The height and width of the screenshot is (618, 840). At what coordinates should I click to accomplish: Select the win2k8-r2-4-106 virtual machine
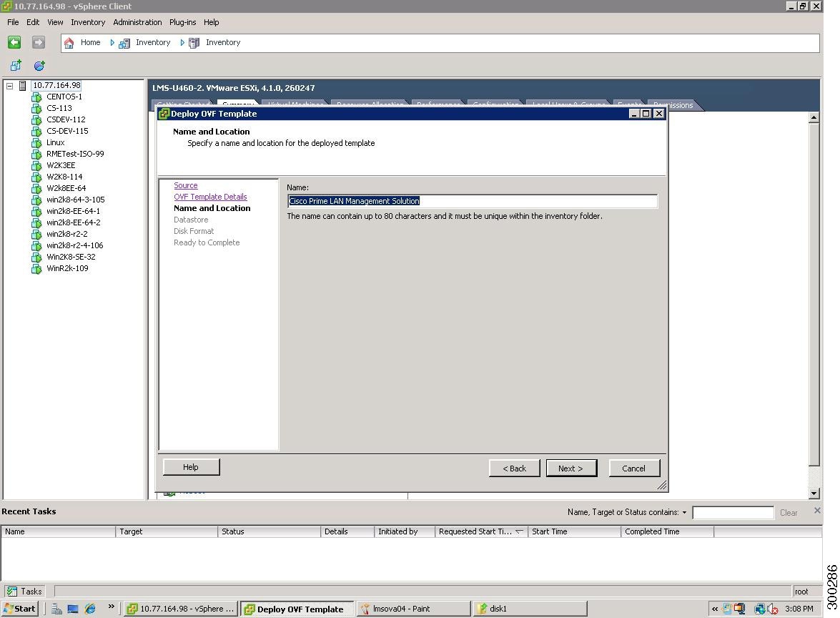[74, 245]
